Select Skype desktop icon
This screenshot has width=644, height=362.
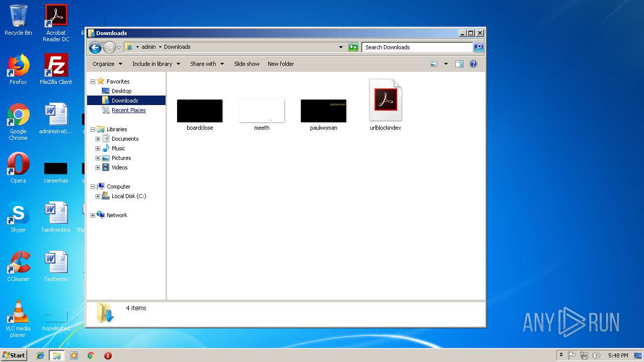click(18, 217)
